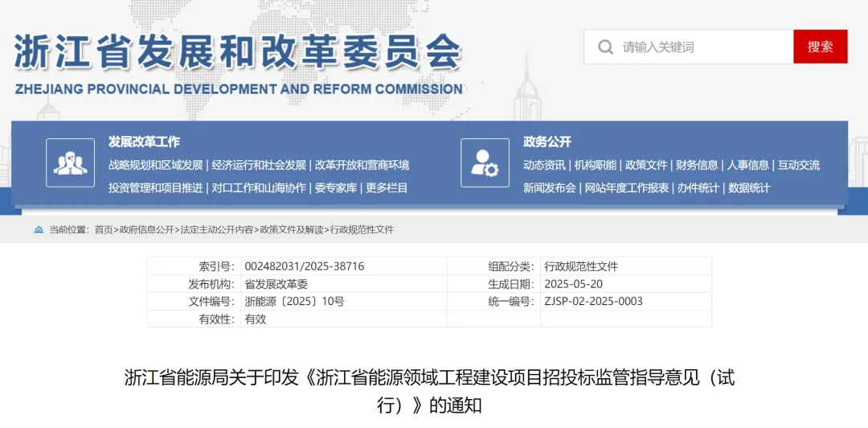Open 委专家库 link

click(336, 188)
